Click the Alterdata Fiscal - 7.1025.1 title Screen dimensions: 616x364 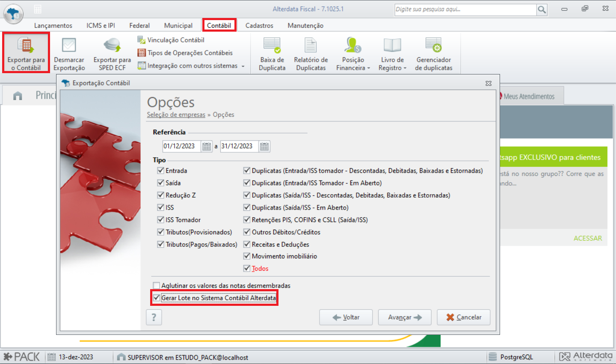(308, 9)
